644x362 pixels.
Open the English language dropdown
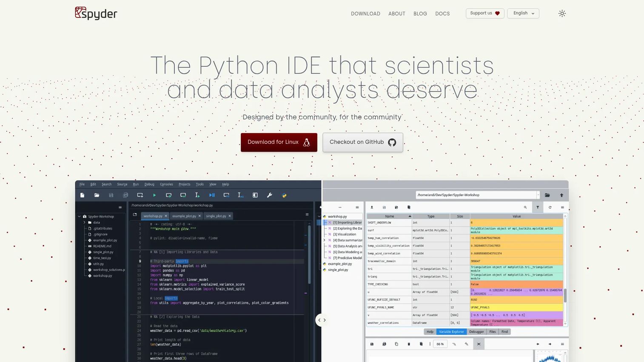click(523, 13)
